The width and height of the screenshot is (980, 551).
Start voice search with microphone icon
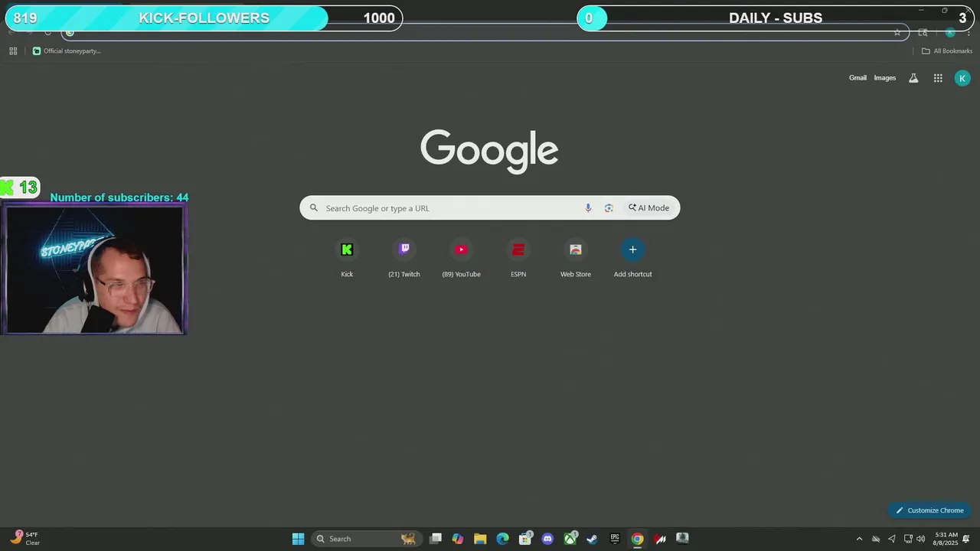588,208
